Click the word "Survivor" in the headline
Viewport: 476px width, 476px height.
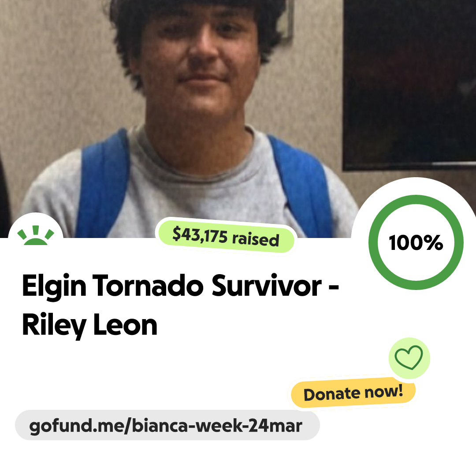point(267,285)
